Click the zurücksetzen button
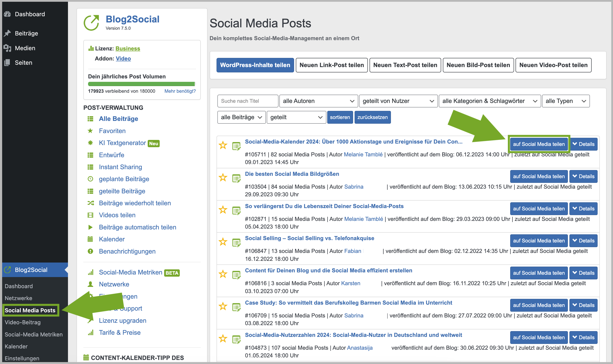Viewport: 613px width, 364px height. [x=372, y=117]
